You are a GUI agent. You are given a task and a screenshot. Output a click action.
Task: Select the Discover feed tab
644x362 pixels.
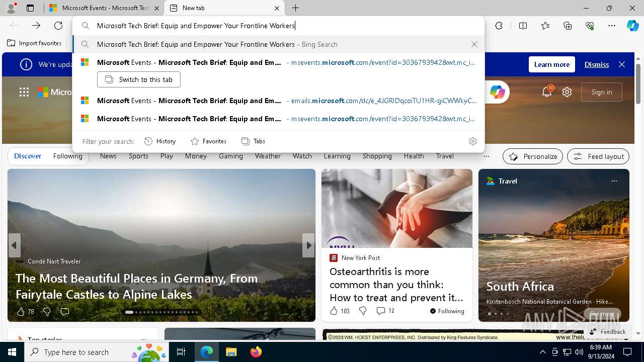point(28,156)
